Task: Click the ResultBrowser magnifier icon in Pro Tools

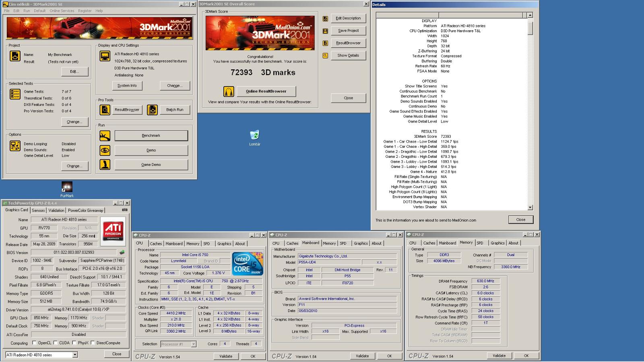Action: click(x=105, y=110)
